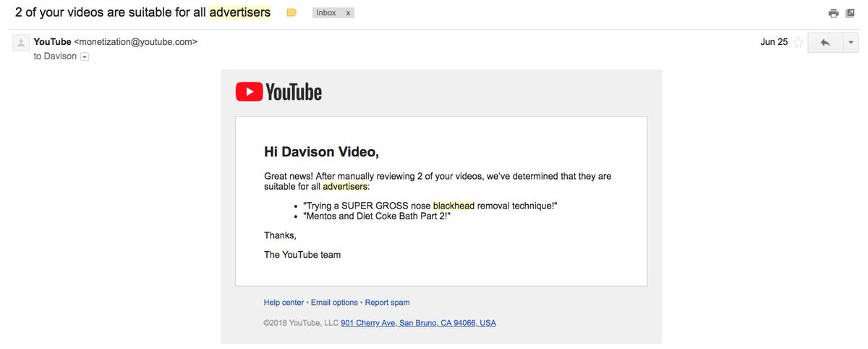Click the Report spam link
Viewport: 868px width, 349px height.
387,303
